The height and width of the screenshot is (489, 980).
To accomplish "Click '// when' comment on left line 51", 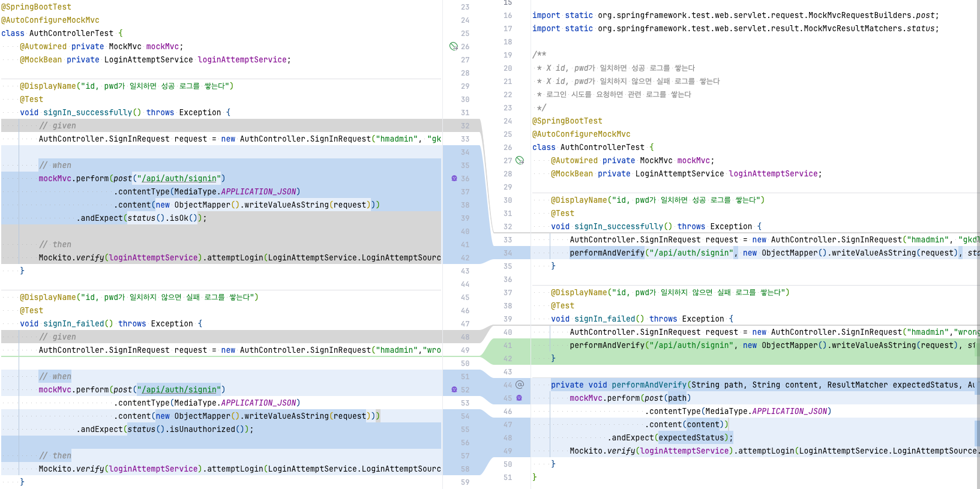I will pyautogui.click(x=55, y=376).
